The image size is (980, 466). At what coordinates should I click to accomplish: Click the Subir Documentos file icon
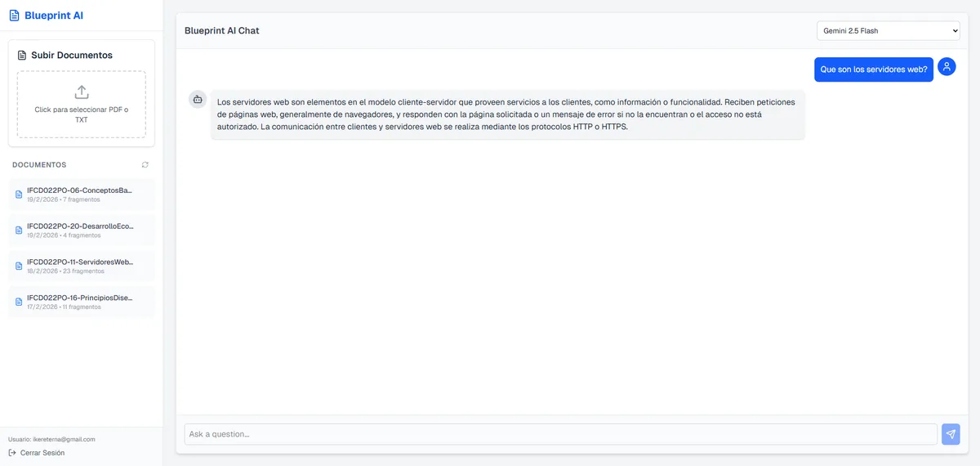tap(22, 56)
